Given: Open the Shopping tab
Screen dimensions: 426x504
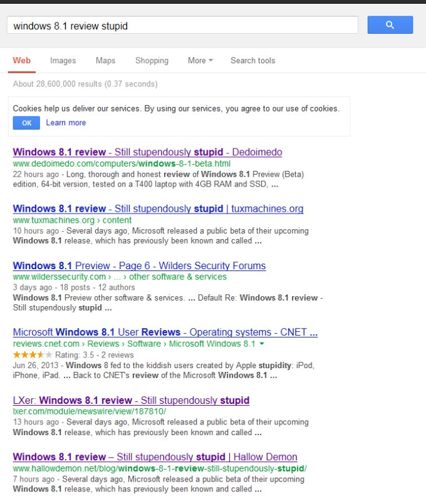Looking at the screenshot, I should point(152,61).
